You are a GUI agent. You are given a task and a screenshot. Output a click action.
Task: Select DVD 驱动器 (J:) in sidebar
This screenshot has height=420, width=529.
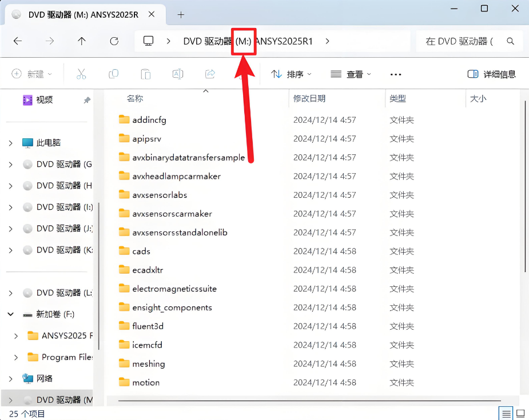58,229
